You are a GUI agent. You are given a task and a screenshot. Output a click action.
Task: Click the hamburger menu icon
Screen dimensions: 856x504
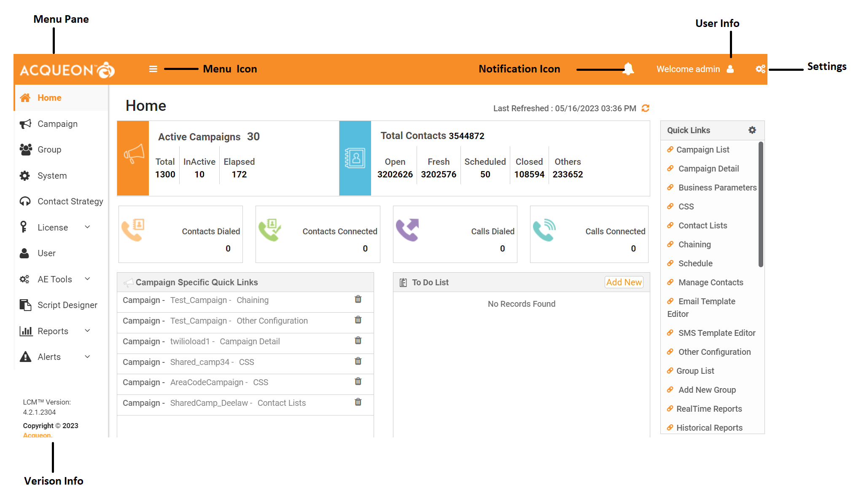coord(153,69)
